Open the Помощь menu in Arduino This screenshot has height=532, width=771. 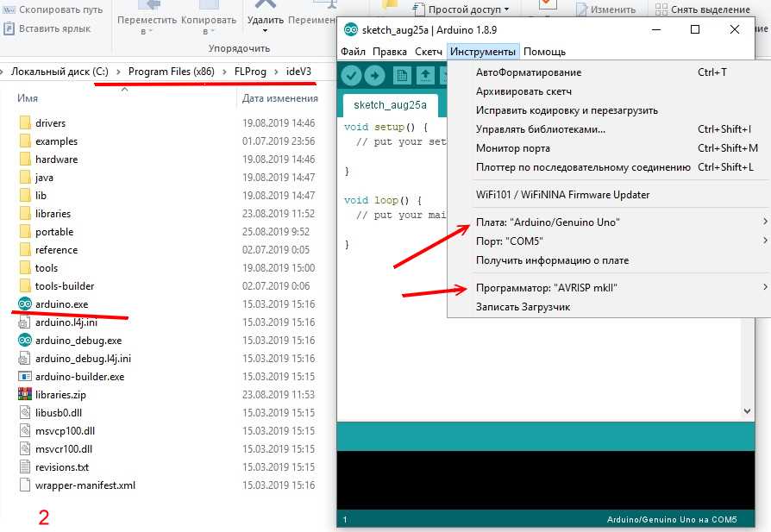click(x=544, y=52)
